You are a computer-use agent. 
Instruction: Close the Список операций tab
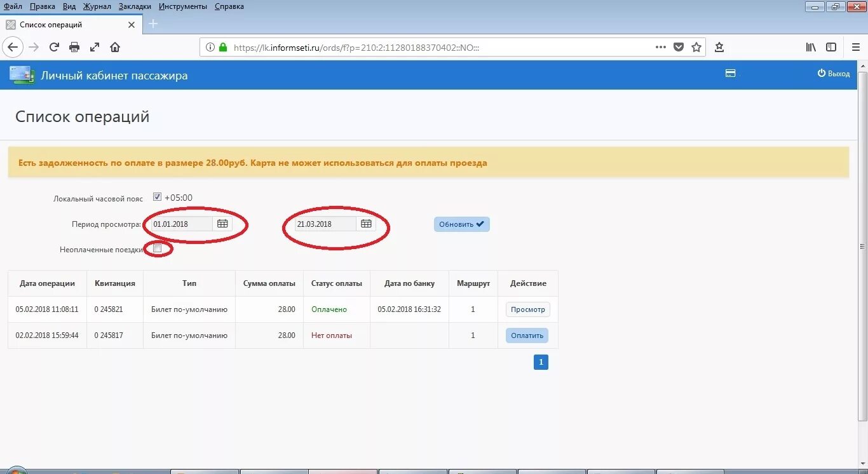pyautogui.click(x=132, y=25)
